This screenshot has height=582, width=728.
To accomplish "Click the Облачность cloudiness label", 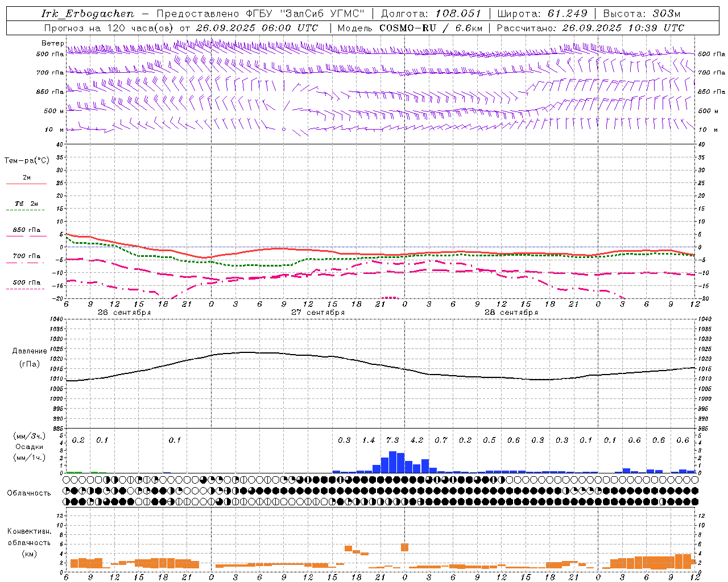I will (29, 493).
